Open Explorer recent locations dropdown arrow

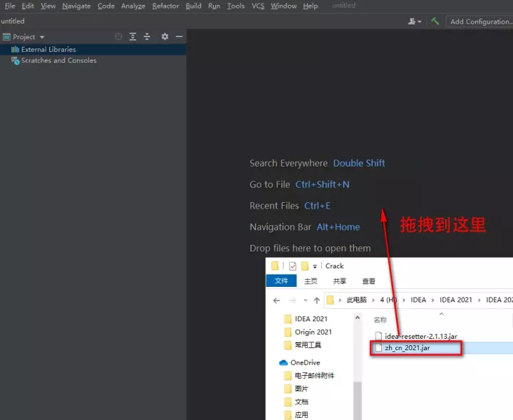[305, 300]
